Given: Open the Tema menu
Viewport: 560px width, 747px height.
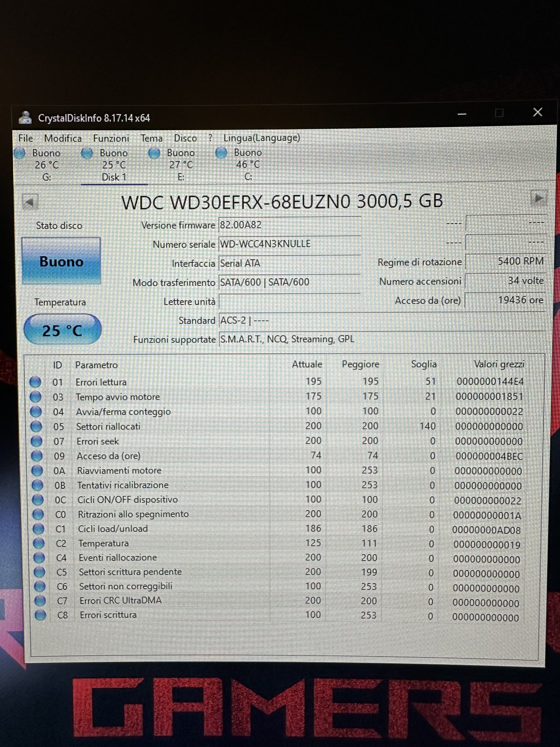Looking at the screenshot, I should pyautogui.click(x=152, y=138).
